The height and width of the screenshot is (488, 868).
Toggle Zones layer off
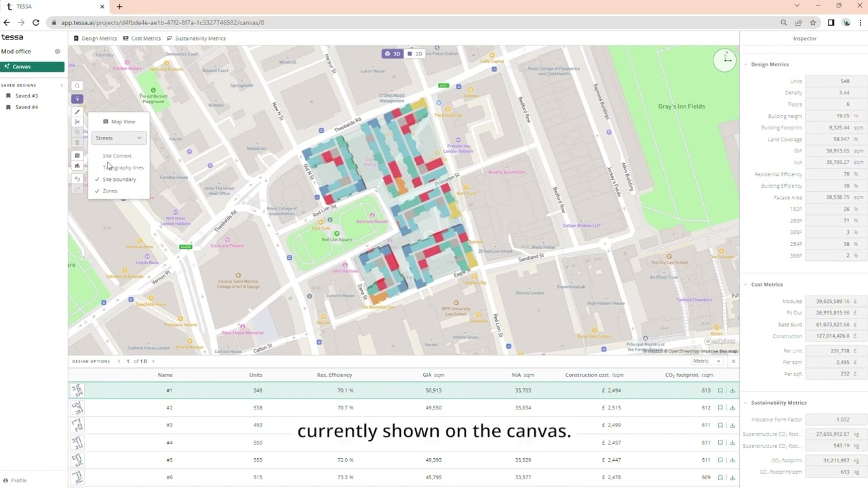click(x=110, y=191)
